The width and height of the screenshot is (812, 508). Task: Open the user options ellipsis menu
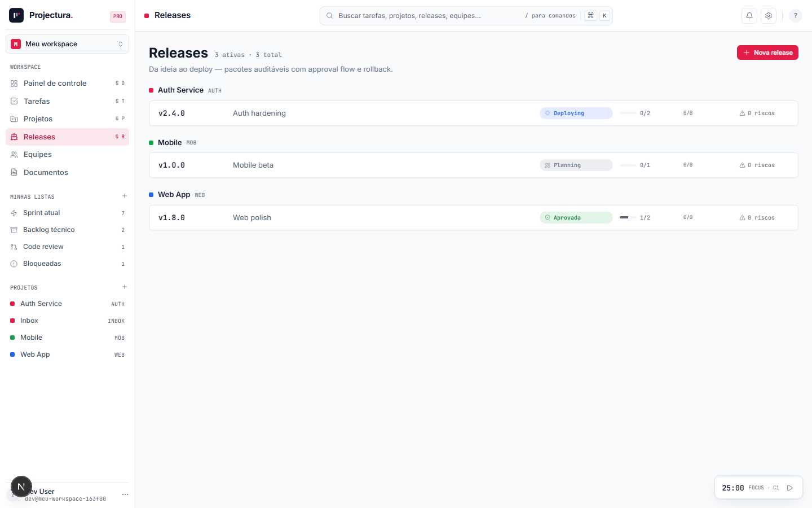tap(125, 494)
